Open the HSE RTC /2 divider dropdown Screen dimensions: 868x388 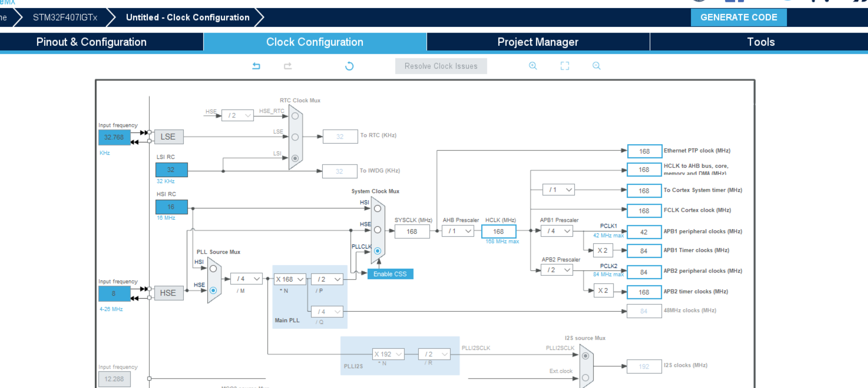coord(237,116)
